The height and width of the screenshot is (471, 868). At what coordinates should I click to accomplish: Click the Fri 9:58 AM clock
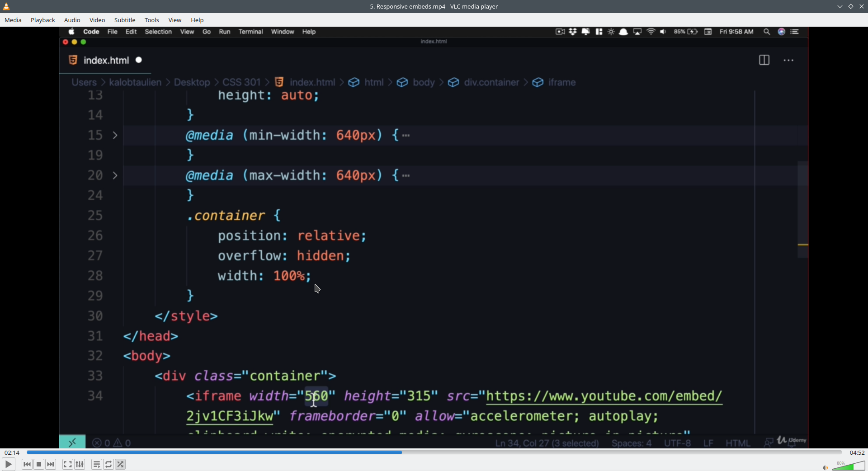736,32
